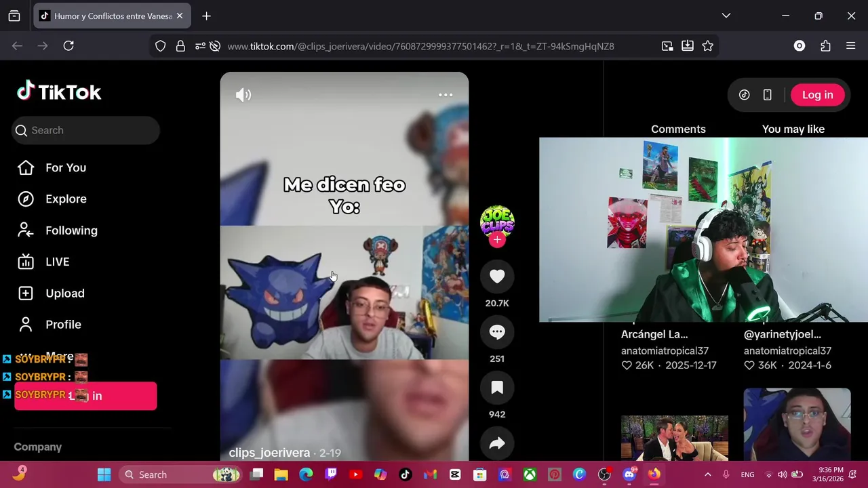
Task: Open the list all tabs chevron
Action: tap(726, 16)
